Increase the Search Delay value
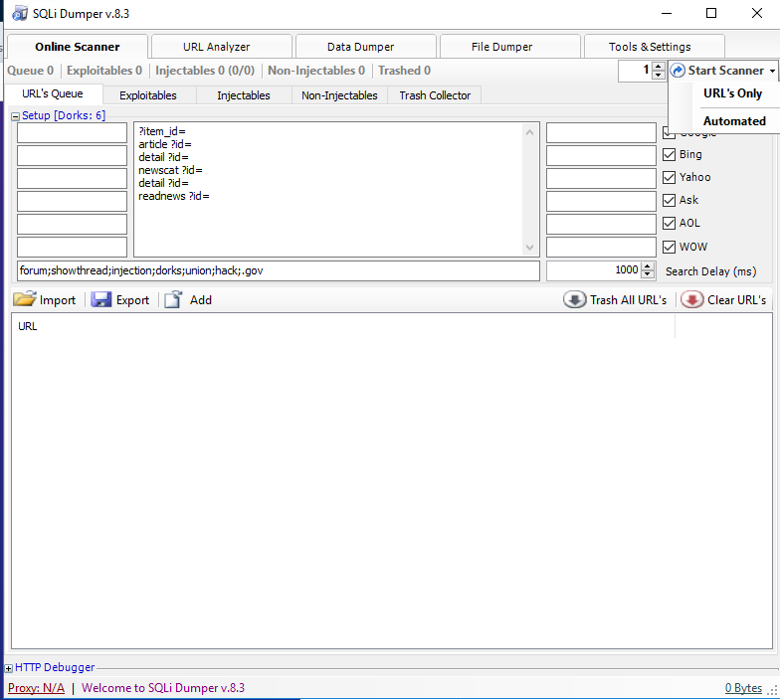The height and width of the screenshot is (700, 780). 647,266
